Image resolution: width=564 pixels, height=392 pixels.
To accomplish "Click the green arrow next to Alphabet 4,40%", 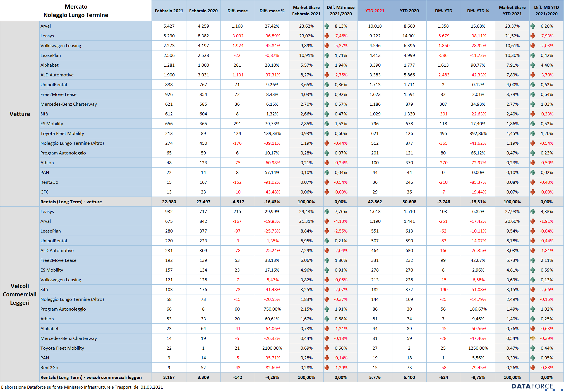I will pos(533,65).
